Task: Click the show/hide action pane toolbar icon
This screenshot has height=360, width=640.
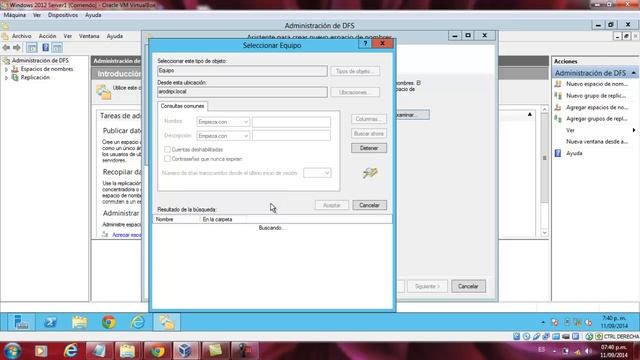Action: click(x=57, y=48)
